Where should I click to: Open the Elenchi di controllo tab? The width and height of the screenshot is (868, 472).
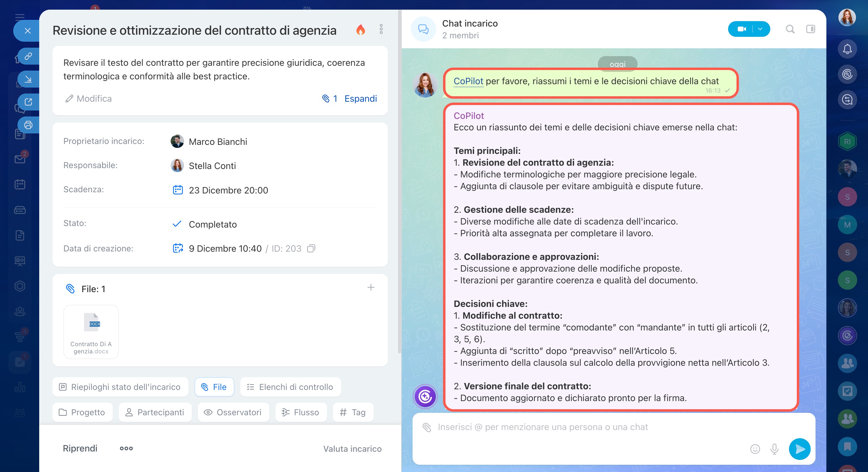[290, 387]
